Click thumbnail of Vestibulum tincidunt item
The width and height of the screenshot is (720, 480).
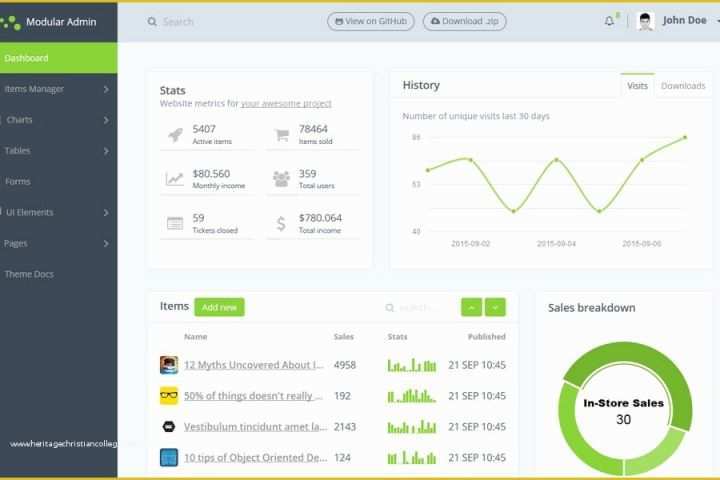(169, 427)
